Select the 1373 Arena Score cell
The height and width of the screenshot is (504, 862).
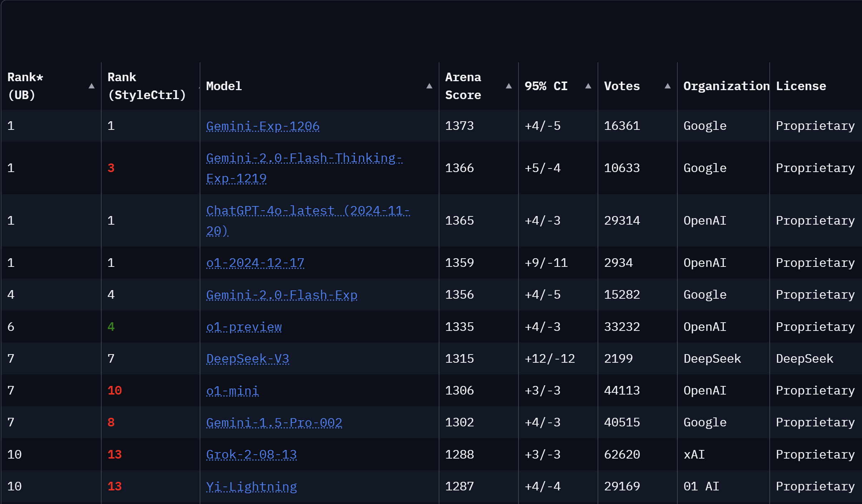click(x=459, y=126)
